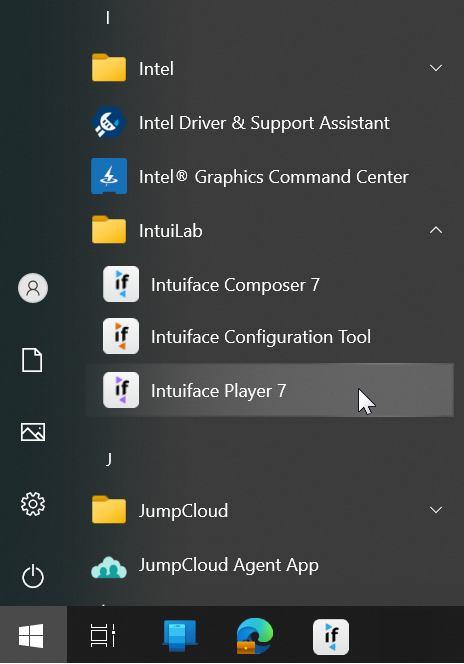The width and height of the screenshot is (464, 664).
Task: Click Intuiface Player 7 app icon
Action: [x=121, y=390]
